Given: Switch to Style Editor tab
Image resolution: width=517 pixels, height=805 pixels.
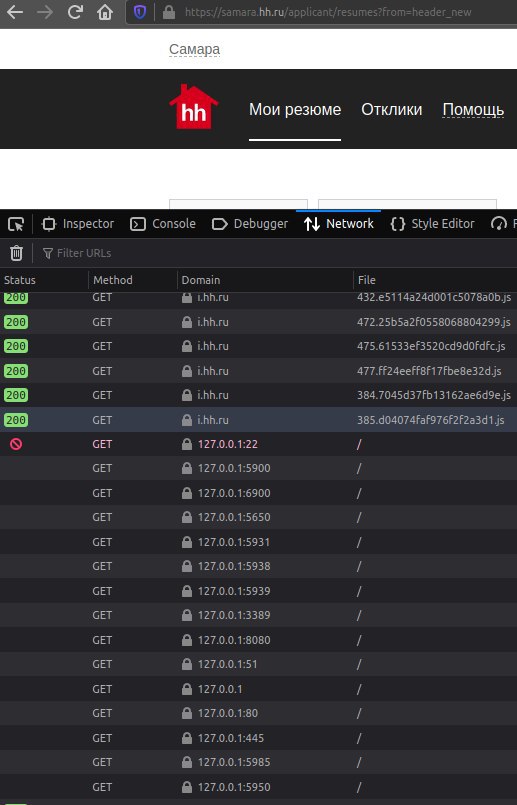Looking at the screenshot, I should tap(432, 224).
